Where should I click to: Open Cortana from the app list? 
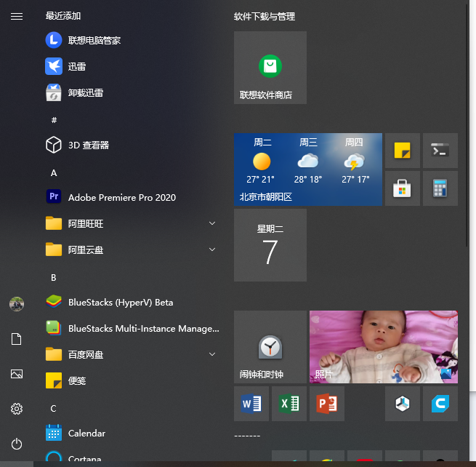coord(132,456)
